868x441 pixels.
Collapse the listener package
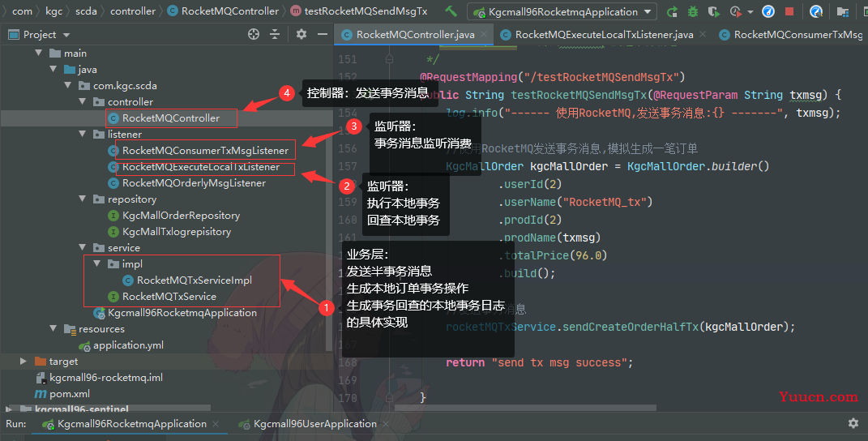coord(83,134)
